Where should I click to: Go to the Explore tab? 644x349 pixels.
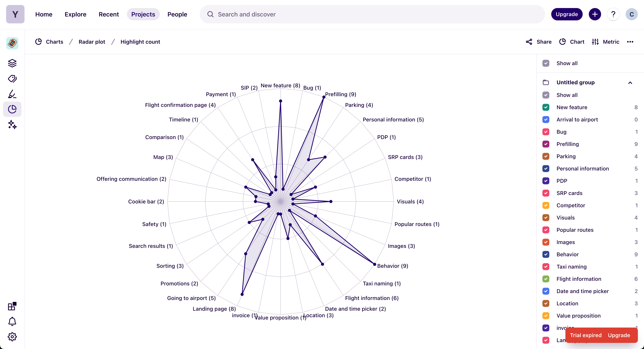75,14
